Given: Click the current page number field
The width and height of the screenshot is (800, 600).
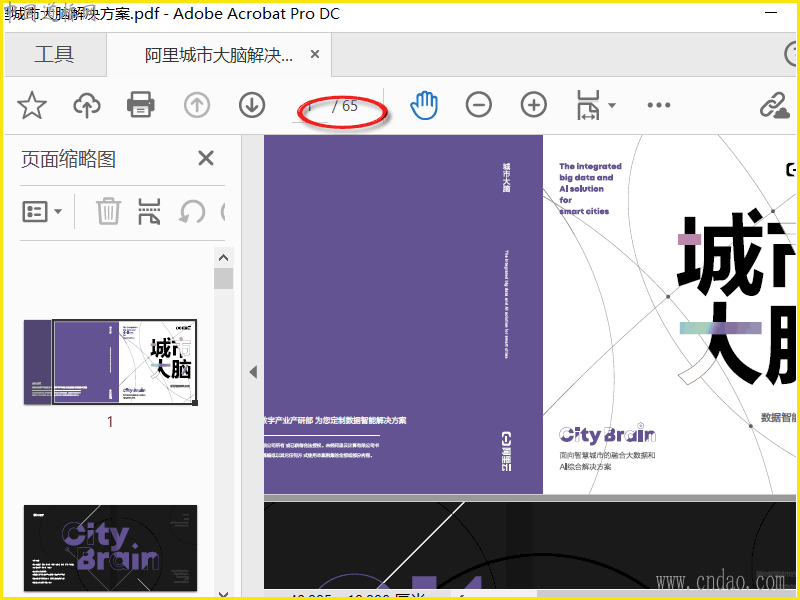Looking at the screenshot, I should [310, 106].
